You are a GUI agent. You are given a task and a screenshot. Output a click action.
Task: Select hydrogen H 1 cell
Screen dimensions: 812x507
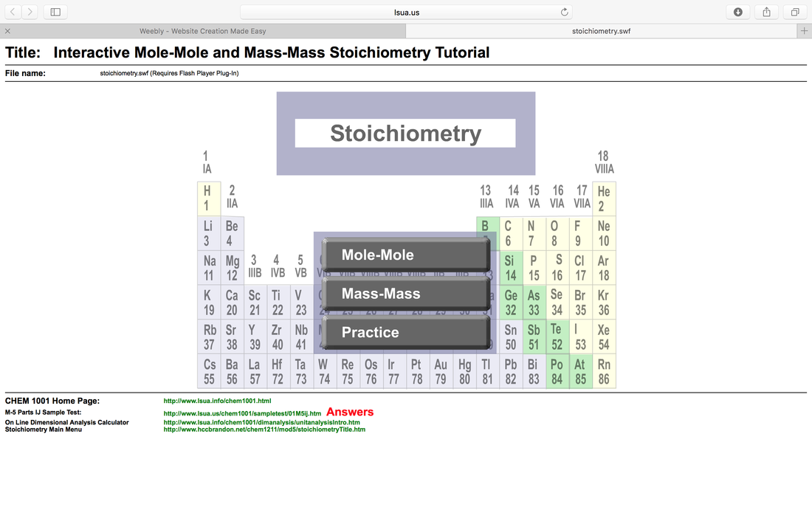(x=209, y=199)
